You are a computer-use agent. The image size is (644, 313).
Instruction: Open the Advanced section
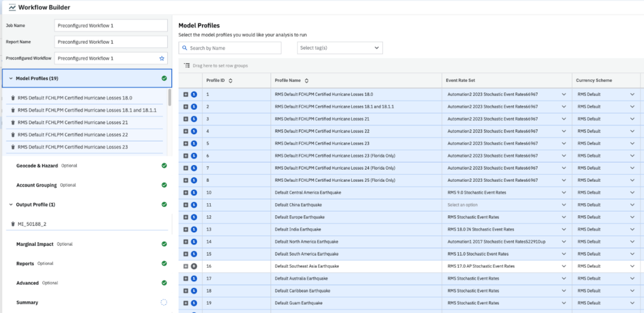pyautogui.click(x=27, y=282)
